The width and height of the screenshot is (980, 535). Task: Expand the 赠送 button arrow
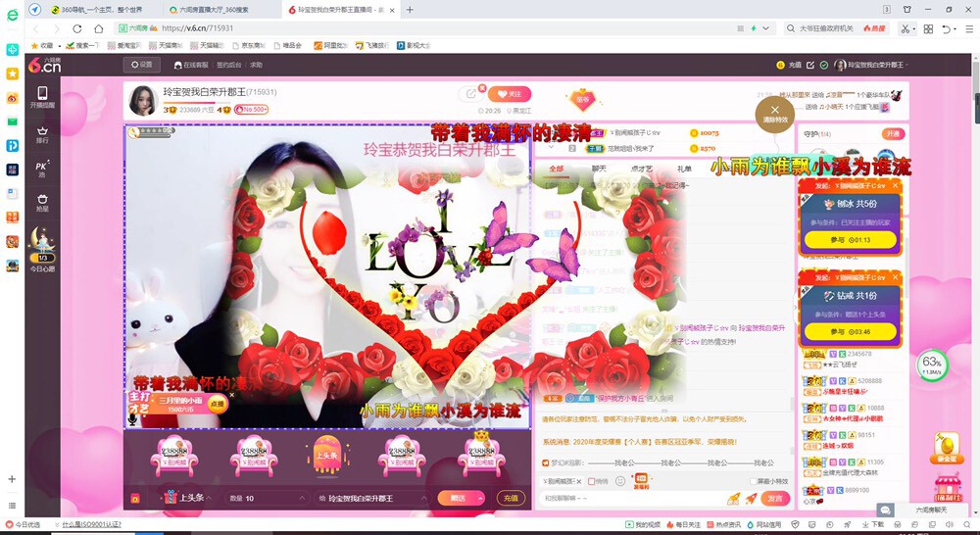pyautogui.click(x=480, y=498)
